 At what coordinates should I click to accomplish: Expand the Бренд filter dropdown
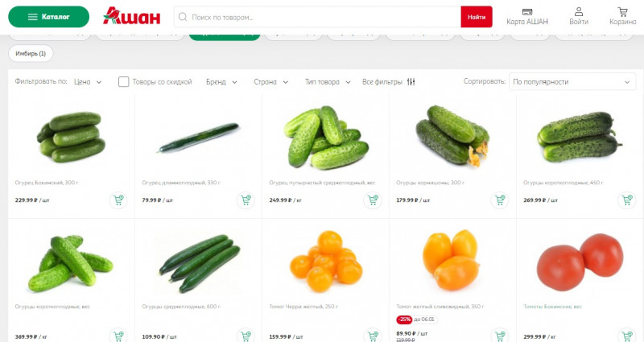click(221, 82)
